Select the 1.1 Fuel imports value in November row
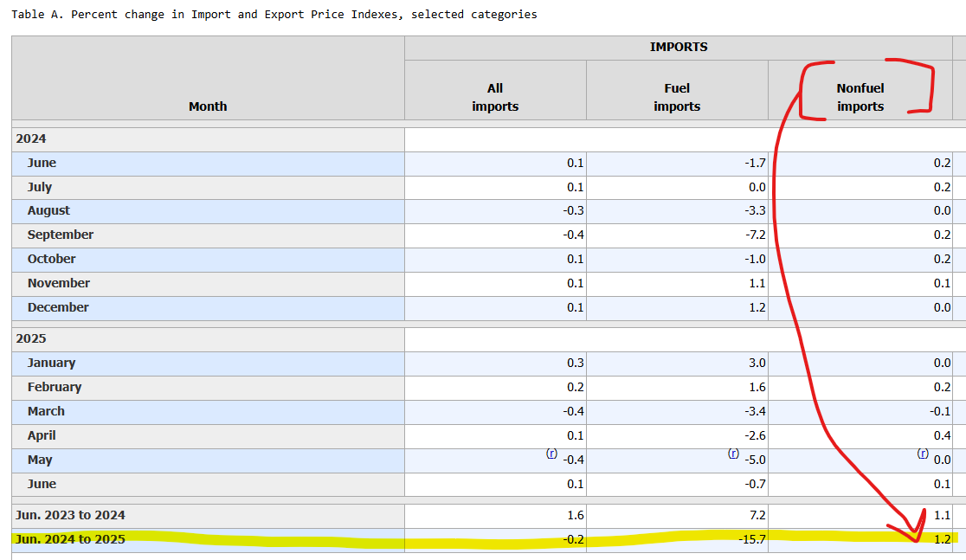The height and width of the screenshot is (560, 966). coord(757,283)
